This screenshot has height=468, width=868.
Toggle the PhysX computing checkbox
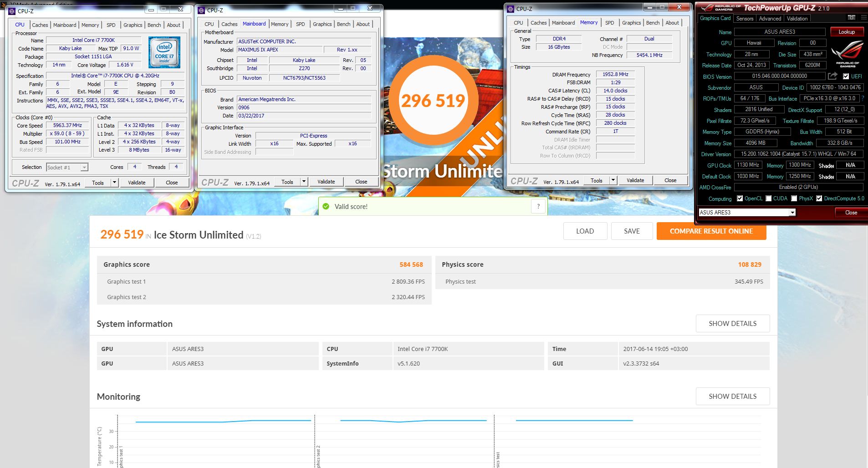click(x=794, y=198)
